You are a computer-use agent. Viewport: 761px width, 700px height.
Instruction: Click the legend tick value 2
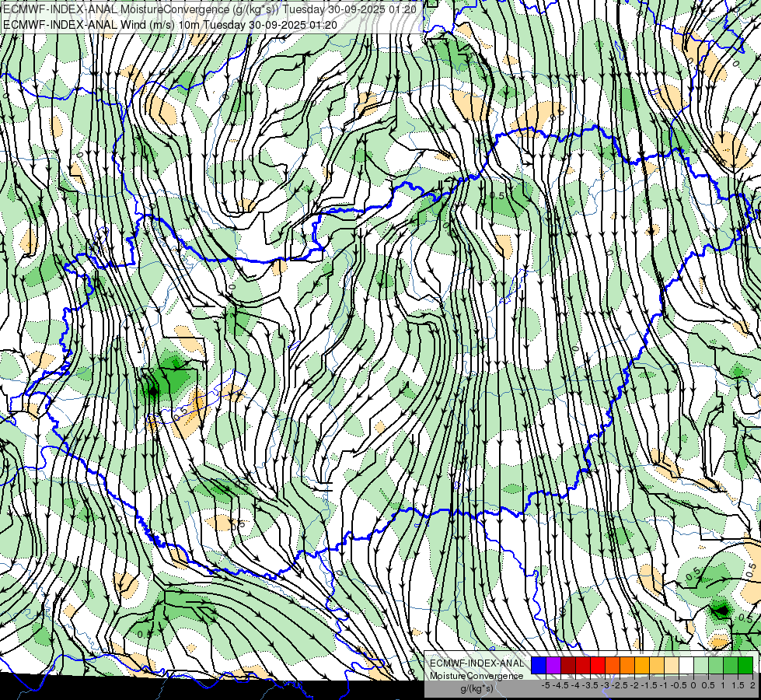[752, 685]
